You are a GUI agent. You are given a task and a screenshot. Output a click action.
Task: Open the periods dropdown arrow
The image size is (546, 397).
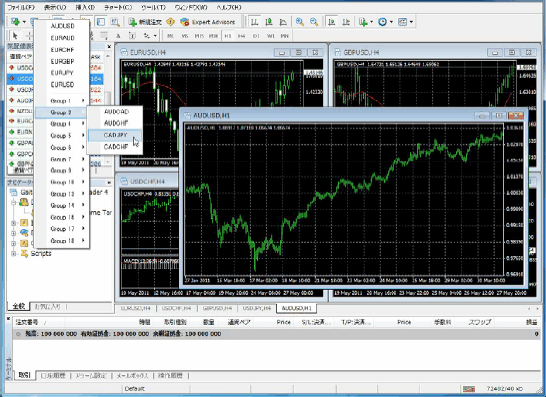[391, 22]
